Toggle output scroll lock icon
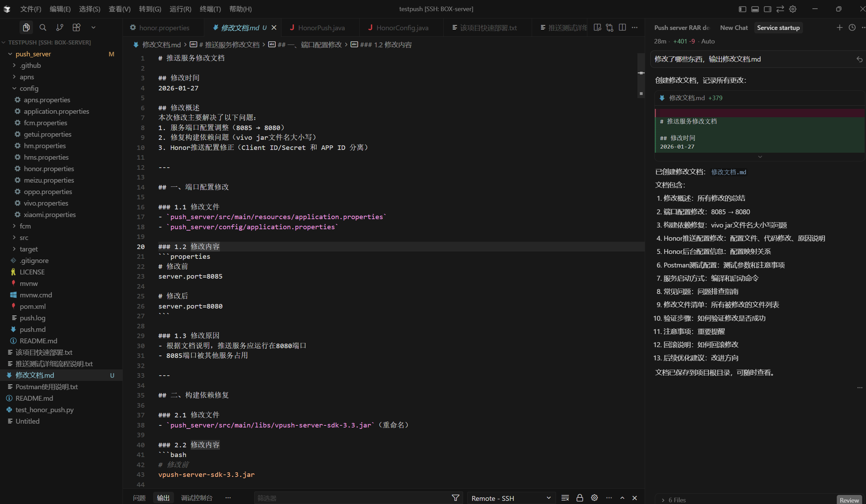The image size is (866, 504). coord(580,498)
